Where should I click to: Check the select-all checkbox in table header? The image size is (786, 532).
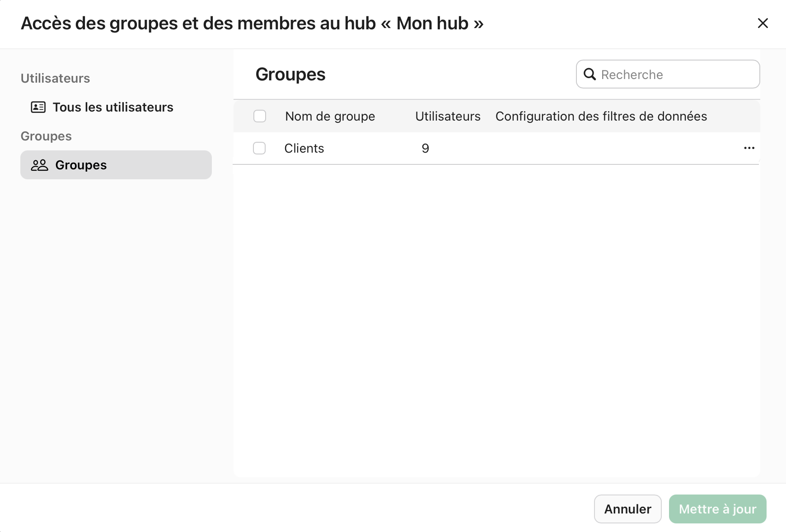(x=260, y=116)
